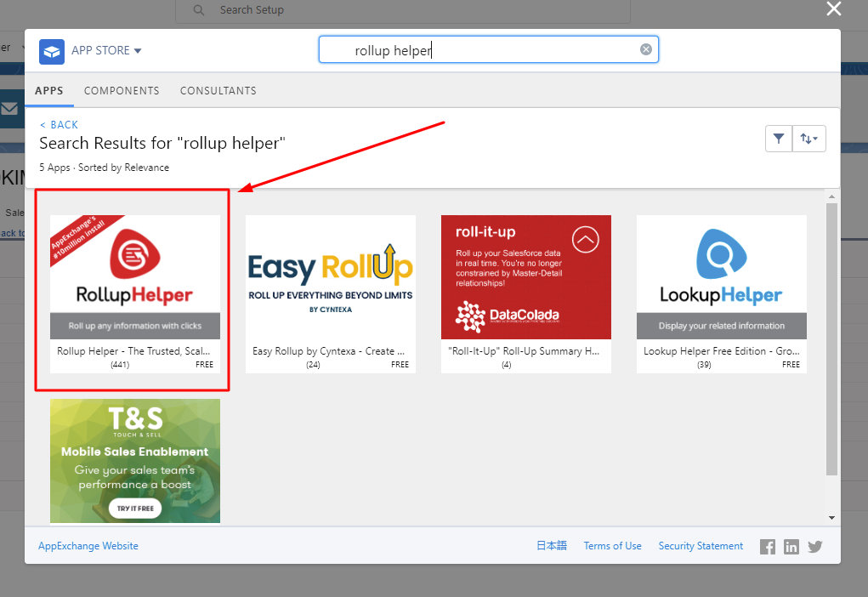Click the App Store box logo icon

tap(52, 52)
